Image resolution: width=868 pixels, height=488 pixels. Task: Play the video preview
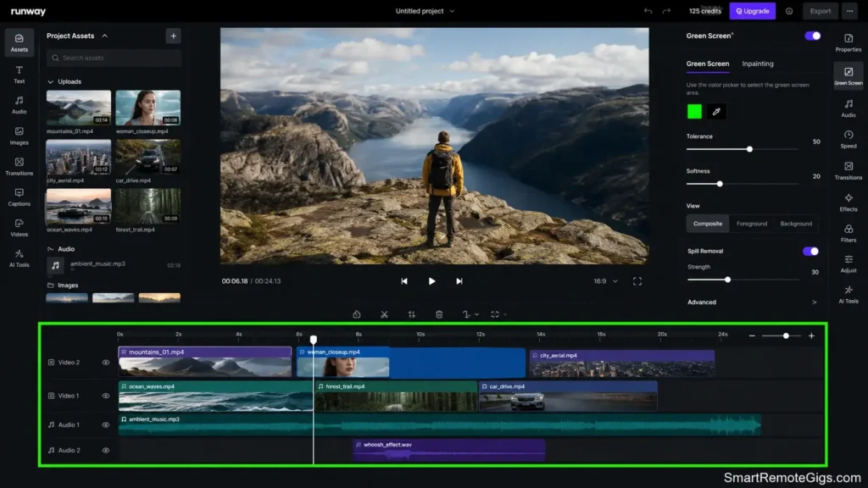tap(431, 281)
